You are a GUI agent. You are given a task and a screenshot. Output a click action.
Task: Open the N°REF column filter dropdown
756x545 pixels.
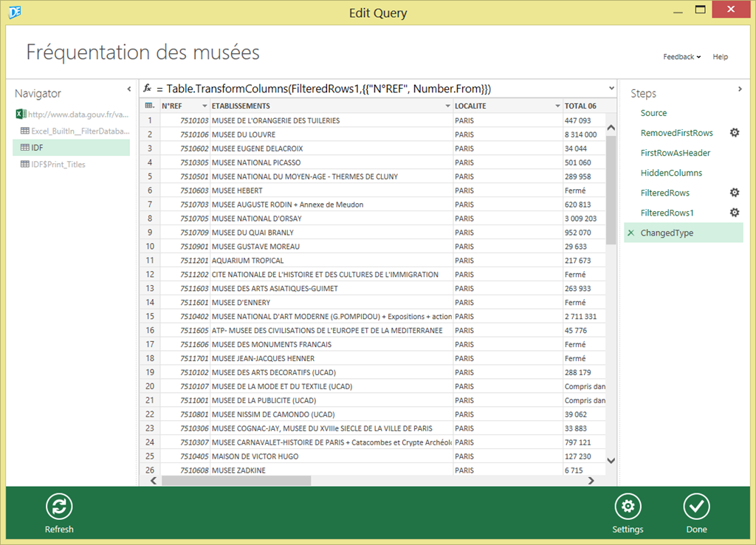click(x=203, y=106)
